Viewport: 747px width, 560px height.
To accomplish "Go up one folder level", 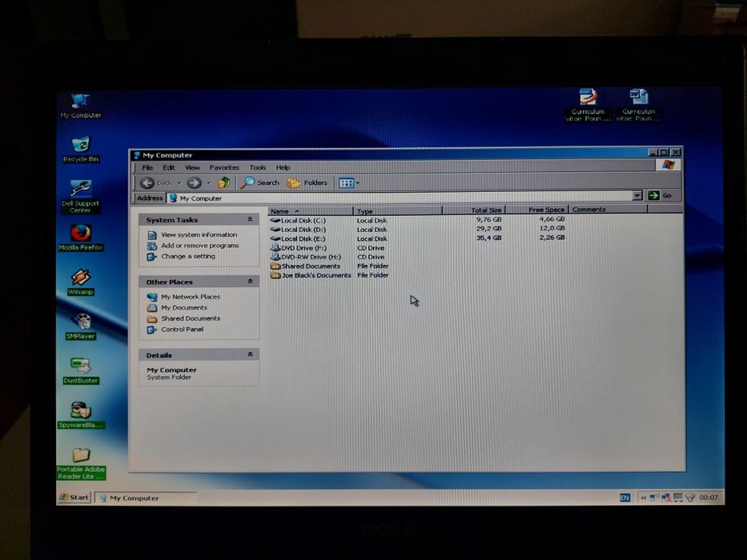I will click(224, 183).
